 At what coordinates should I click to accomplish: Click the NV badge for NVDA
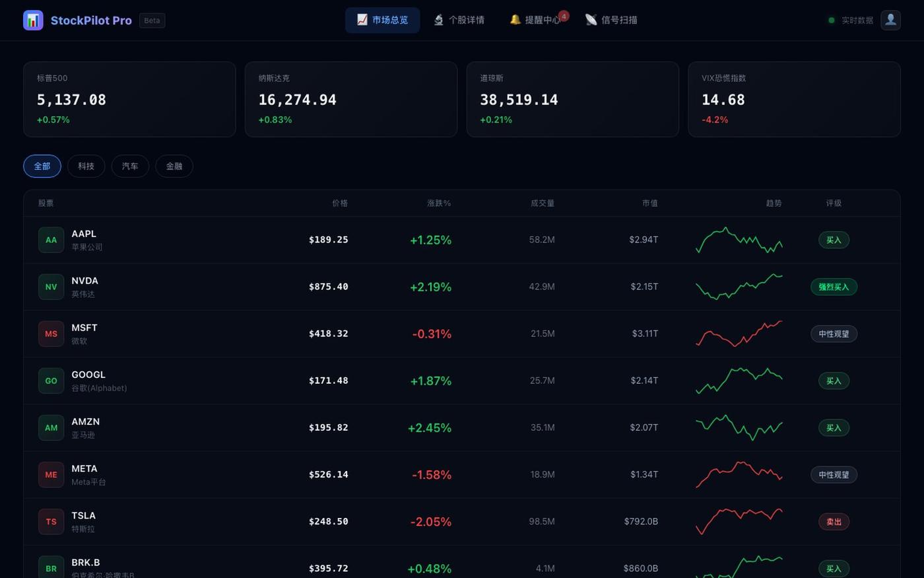pyautogui.click(x=51, y=287)
